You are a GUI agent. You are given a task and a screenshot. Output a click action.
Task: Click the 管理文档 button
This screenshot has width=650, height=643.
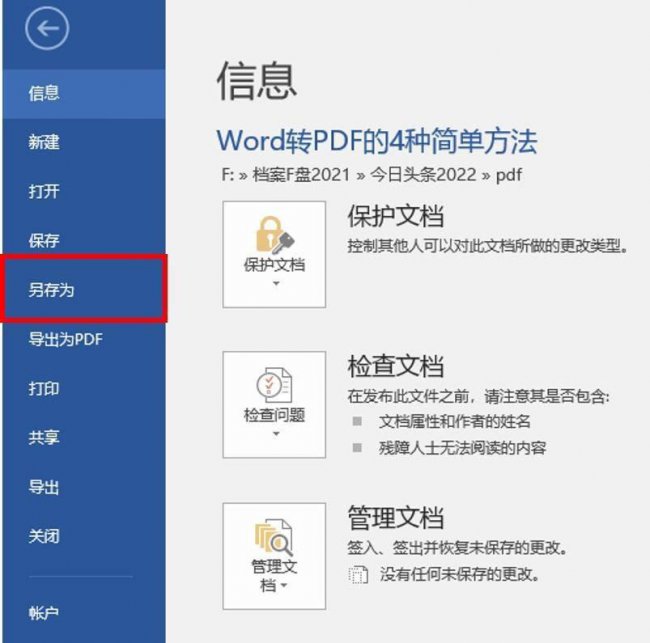pos(274,556)
